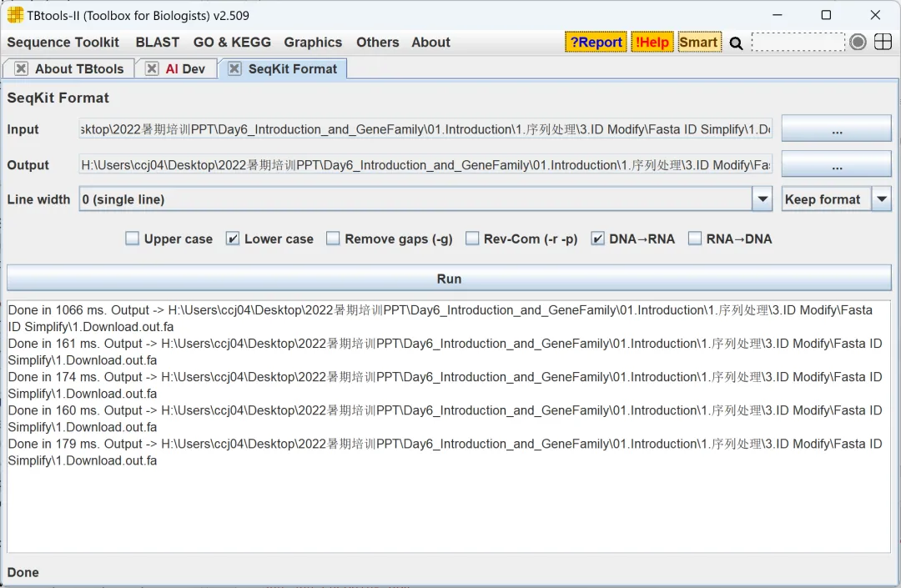Open the Keep format dropdown arrow

click(x=882, y=199)
